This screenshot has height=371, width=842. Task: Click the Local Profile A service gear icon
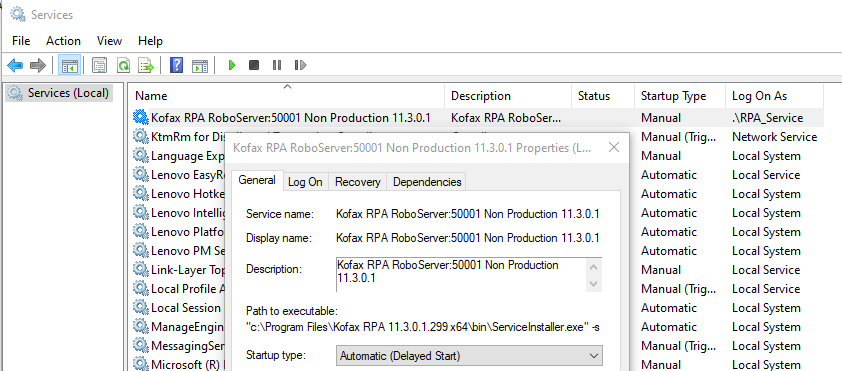(140, 288)
